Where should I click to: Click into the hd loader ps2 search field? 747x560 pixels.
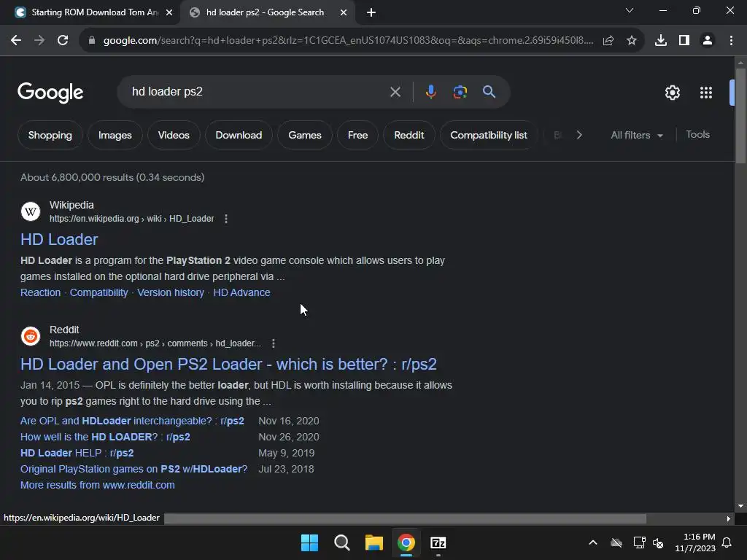point(258,92)
